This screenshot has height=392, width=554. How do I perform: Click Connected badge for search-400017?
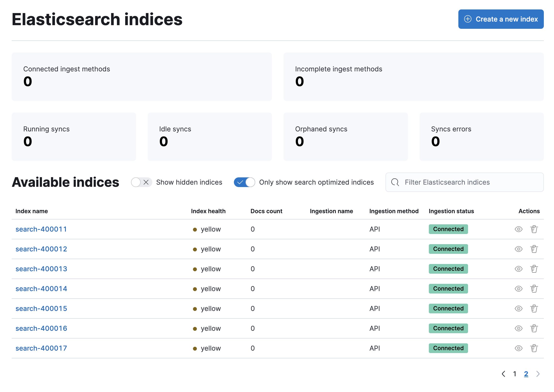[448, 348]
